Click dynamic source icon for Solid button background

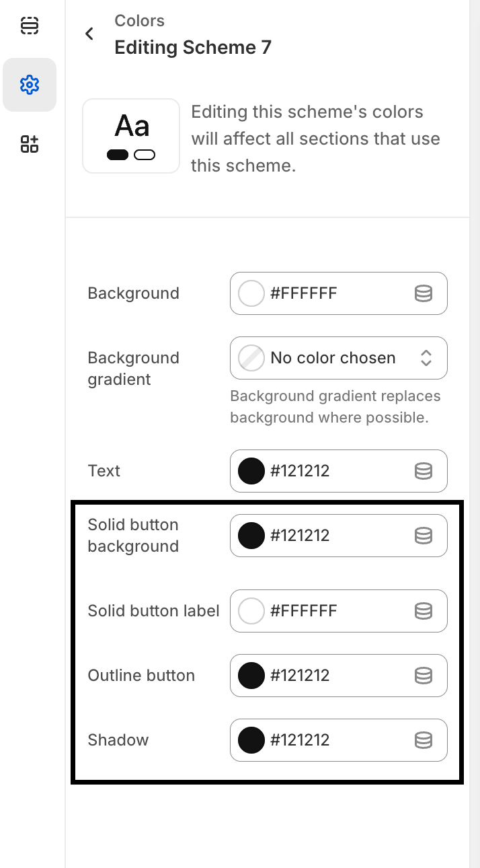423,536
